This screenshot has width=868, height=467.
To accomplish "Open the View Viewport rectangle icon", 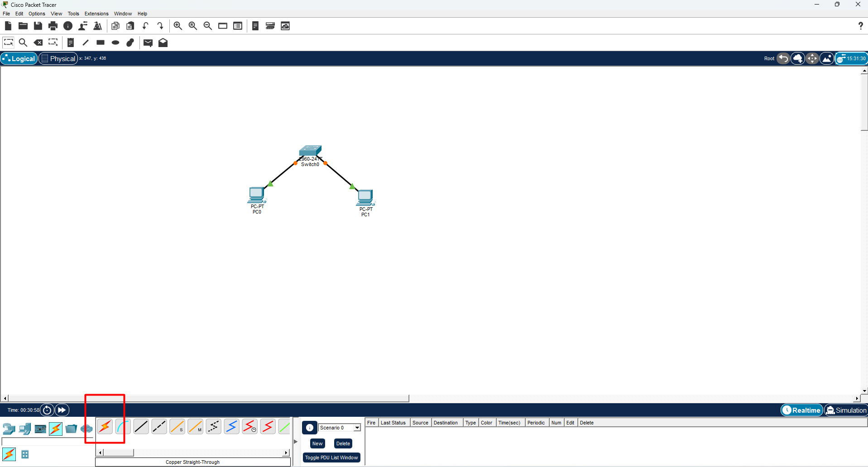I will click(x=223, y=26).
